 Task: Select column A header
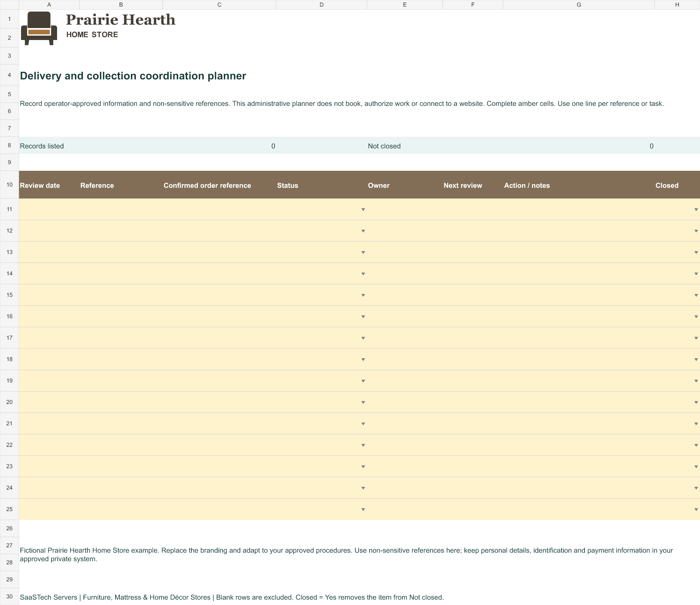[x=49, y=5]
